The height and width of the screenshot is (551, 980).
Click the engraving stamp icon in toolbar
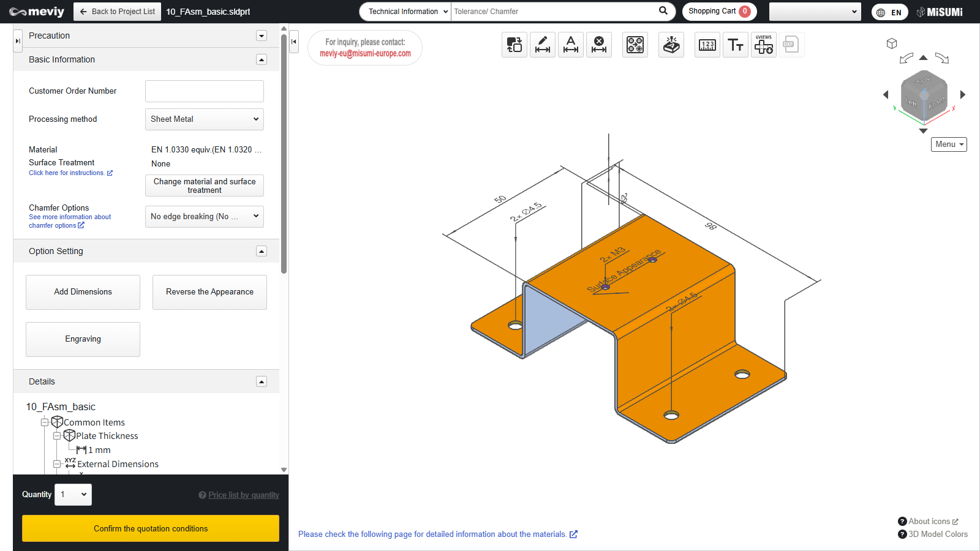click(x=671, y=45)
